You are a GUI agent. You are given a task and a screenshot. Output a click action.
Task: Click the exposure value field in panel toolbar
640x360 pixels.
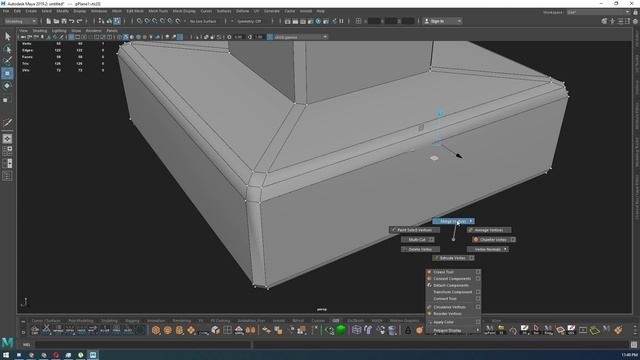(x=239, y=37)
